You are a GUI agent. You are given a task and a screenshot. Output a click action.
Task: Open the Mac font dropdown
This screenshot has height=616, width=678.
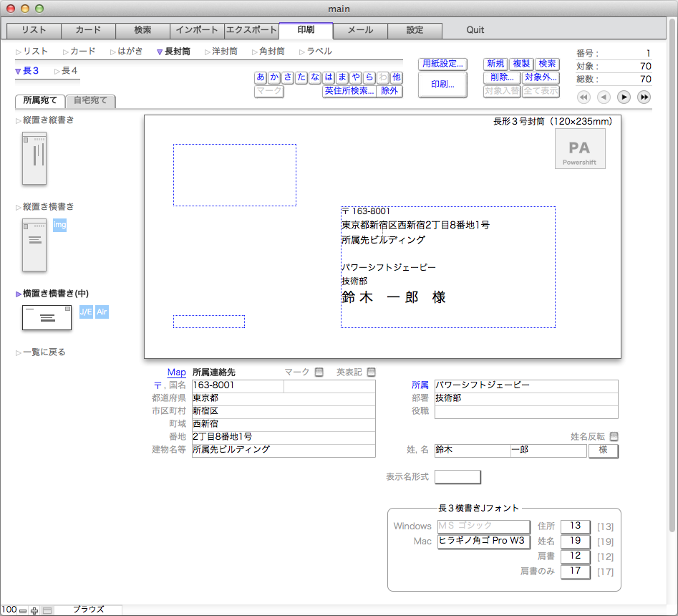[483, 541]
